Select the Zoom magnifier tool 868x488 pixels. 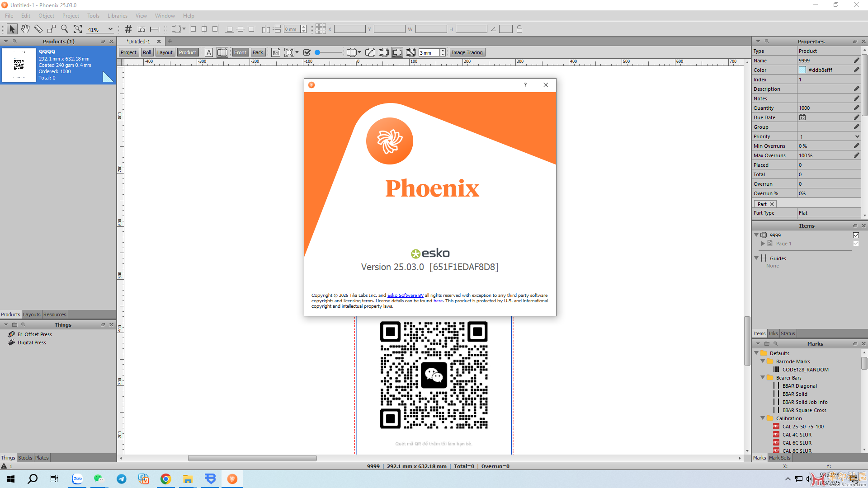click(x=65, y=29)
